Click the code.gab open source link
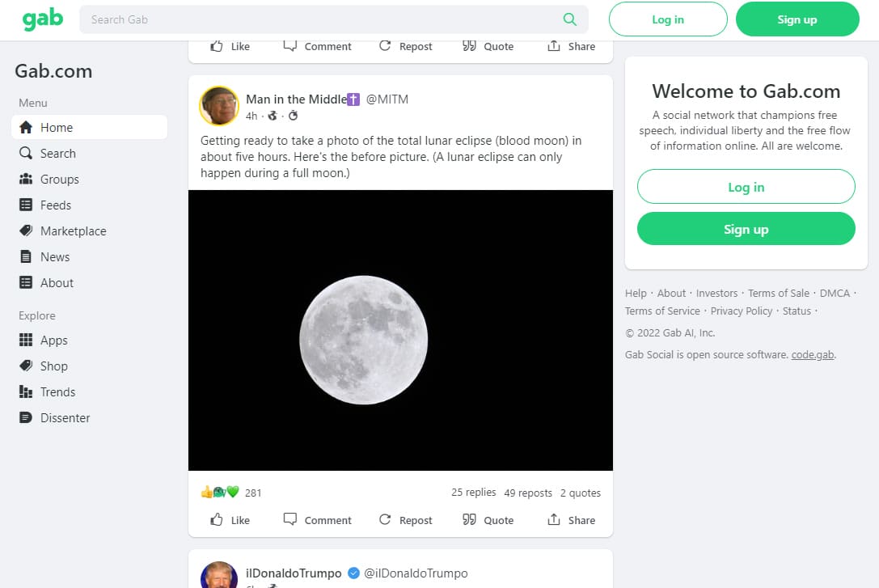The width and height of the screenshot is (879, 588). pos(812,354)
